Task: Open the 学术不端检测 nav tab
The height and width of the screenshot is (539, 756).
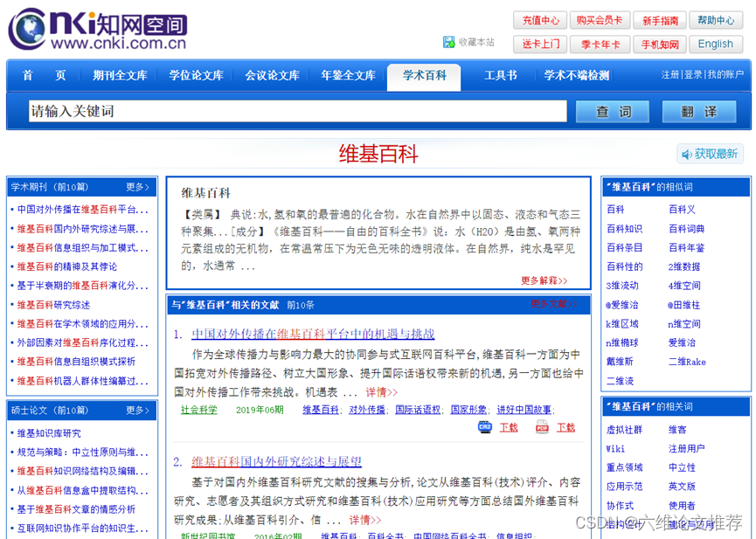Action: click(x=577, y=75)
